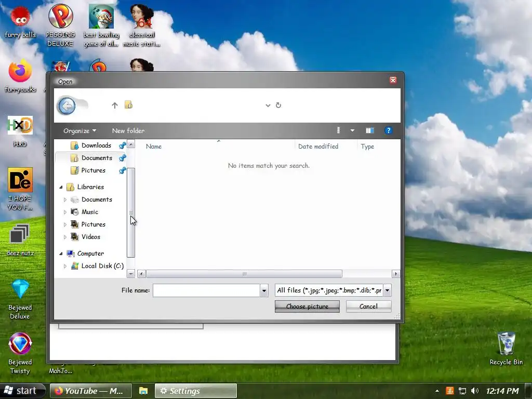Show hidden tray icons arrow
Screen dimensions: 532x399
point(437,391)
